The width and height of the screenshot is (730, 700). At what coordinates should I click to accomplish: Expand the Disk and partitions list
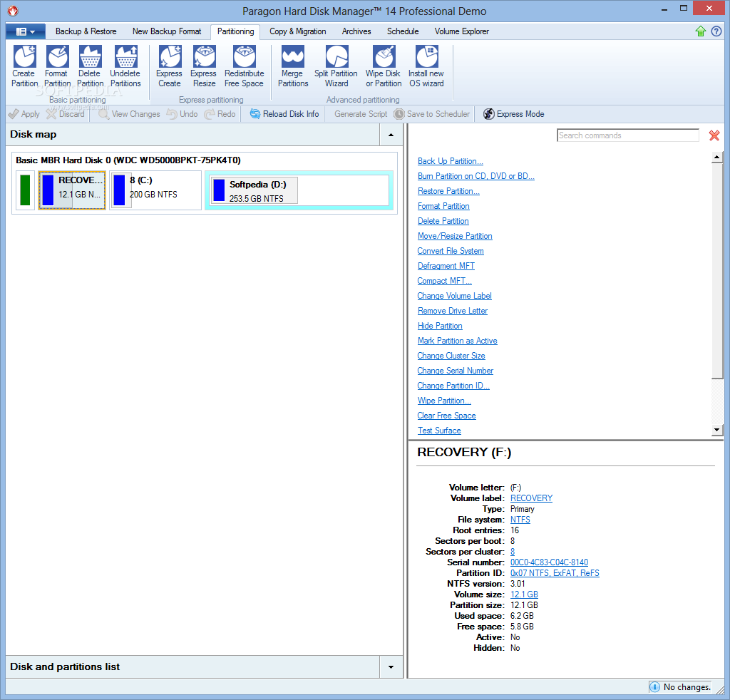tap(391, 667)
